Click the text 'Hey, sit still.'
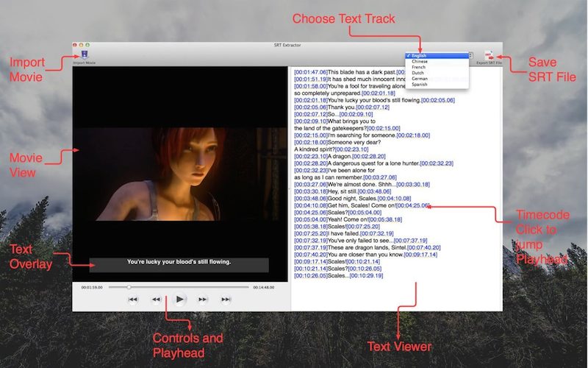Screen dimensions: 588x368 point(343,191)
